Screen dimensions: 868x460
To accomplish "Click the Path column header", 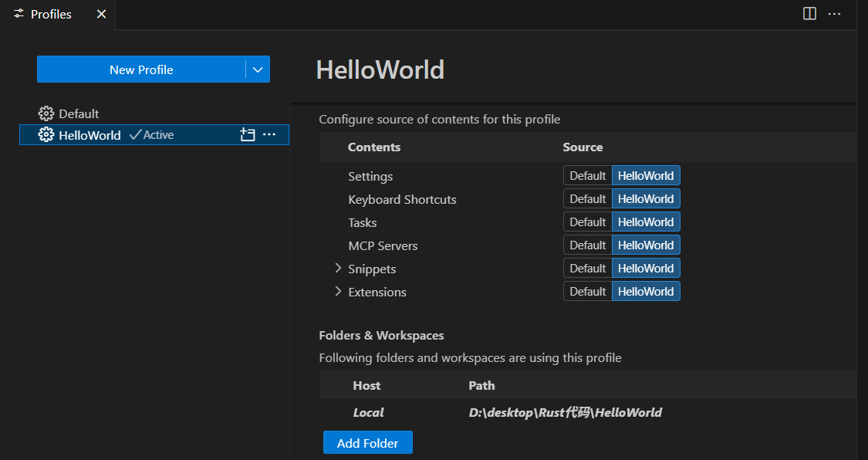I will click(481, 385).
